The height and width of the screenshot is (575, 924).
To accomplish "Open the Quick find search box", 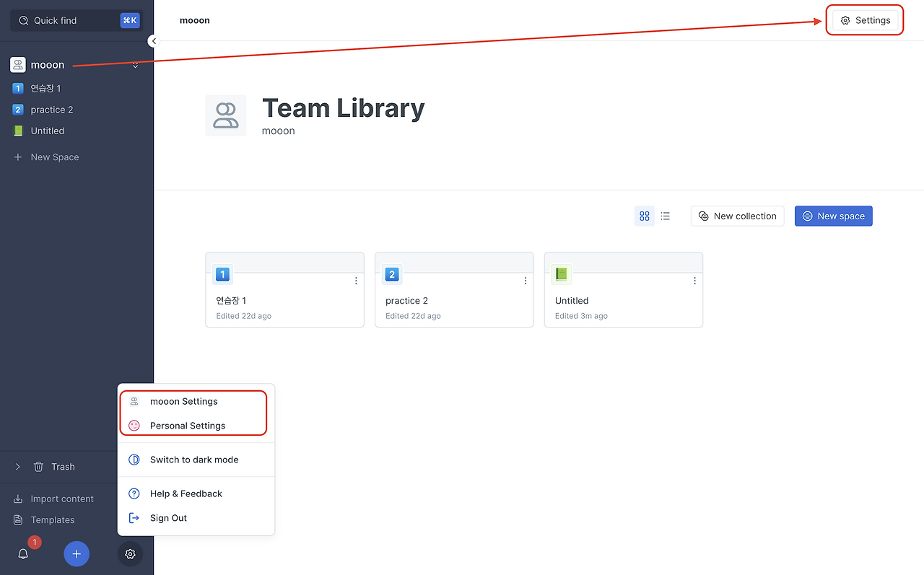I will coord(77,20).
